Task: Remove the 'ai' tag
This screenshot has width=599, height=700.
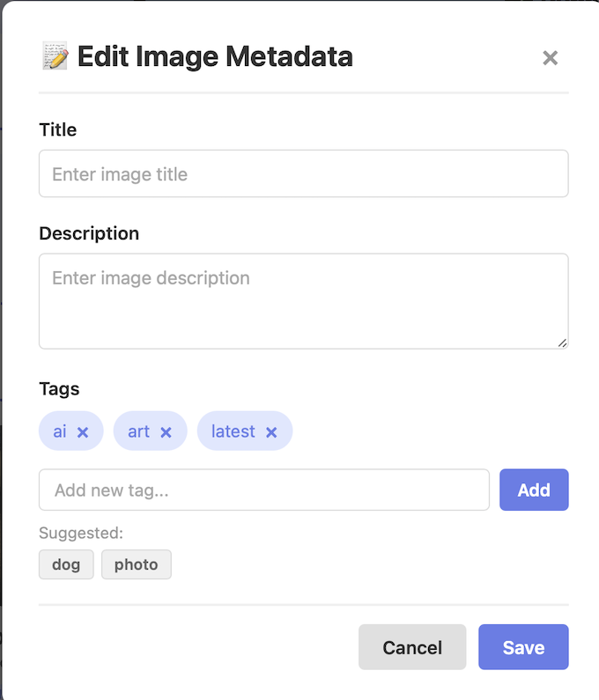Action: tap(83, 432)
